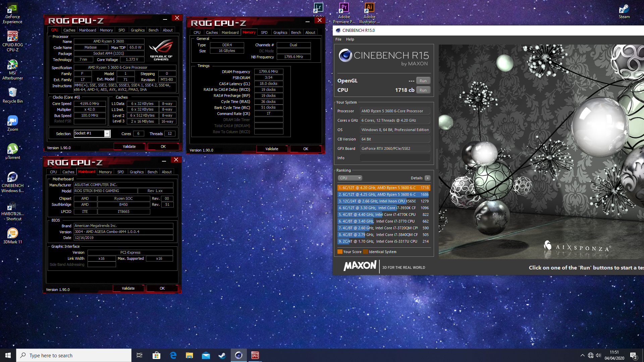Select the Recycle Bin icon
Viewport: 644px width, 362px height.
[x=12, y=96]
